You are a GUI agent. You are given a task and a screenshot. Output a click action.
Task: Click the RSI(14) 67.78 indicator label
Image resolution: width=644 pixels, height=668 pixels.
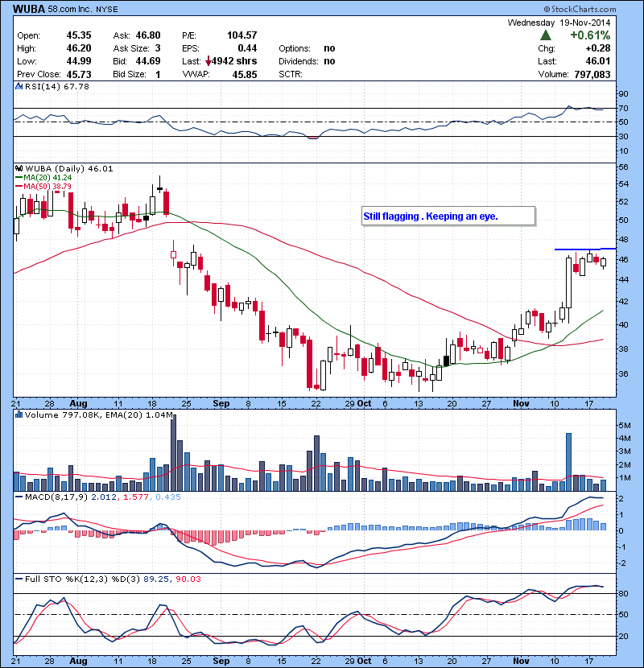click(57, 86)
